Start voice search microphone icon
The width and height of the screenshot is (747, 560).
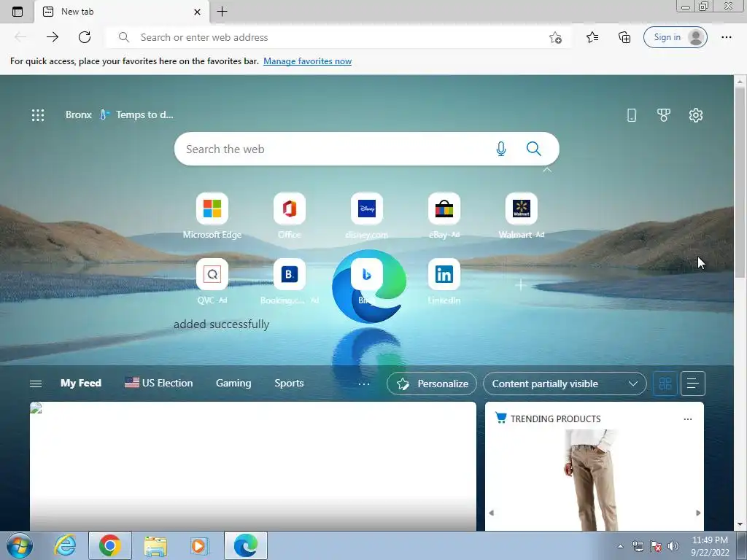coord(500,149)
